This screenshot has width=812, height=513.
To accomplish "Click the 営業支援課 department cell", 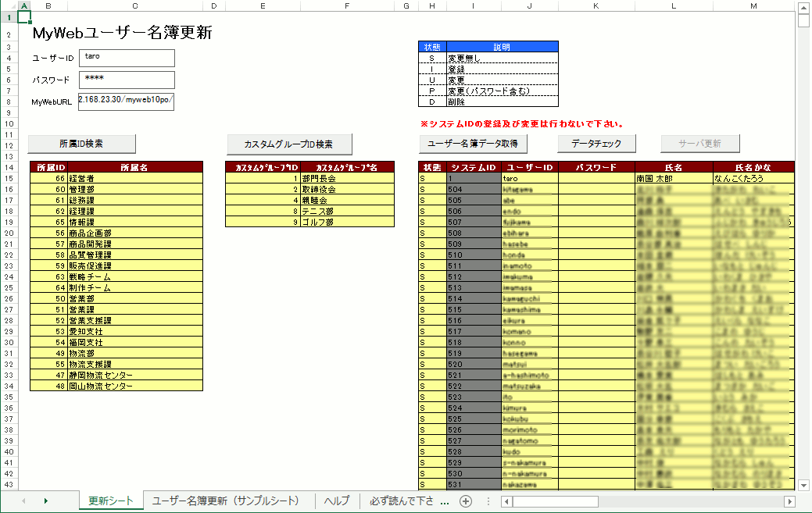I will point(135,321).
